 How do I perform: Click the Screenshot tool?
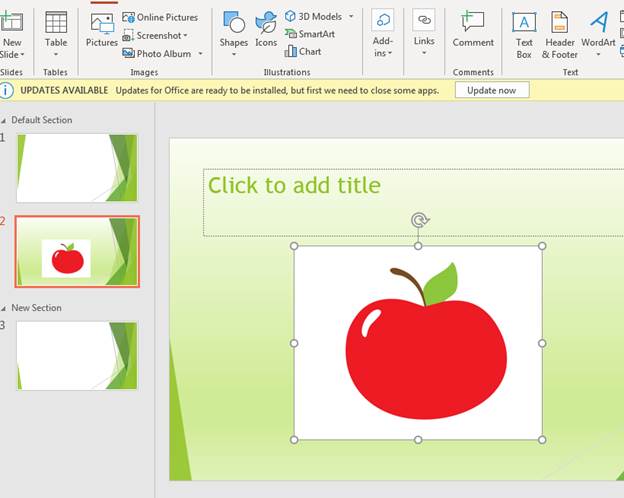tap(152, 35)
